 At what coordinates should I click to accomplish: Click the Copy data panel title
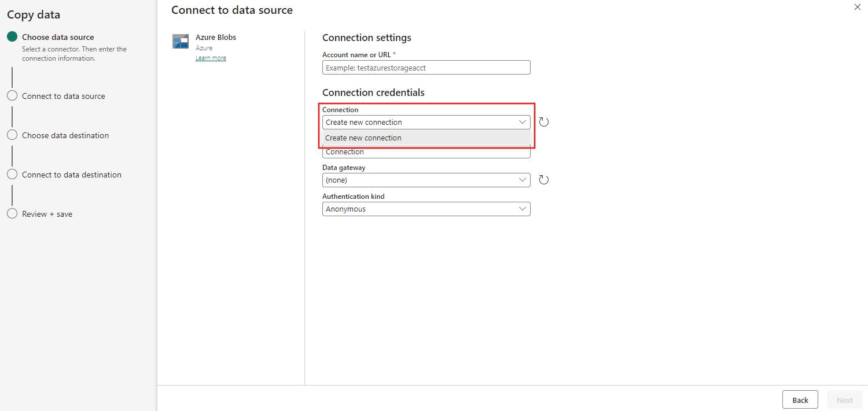(x=34, y=15)
